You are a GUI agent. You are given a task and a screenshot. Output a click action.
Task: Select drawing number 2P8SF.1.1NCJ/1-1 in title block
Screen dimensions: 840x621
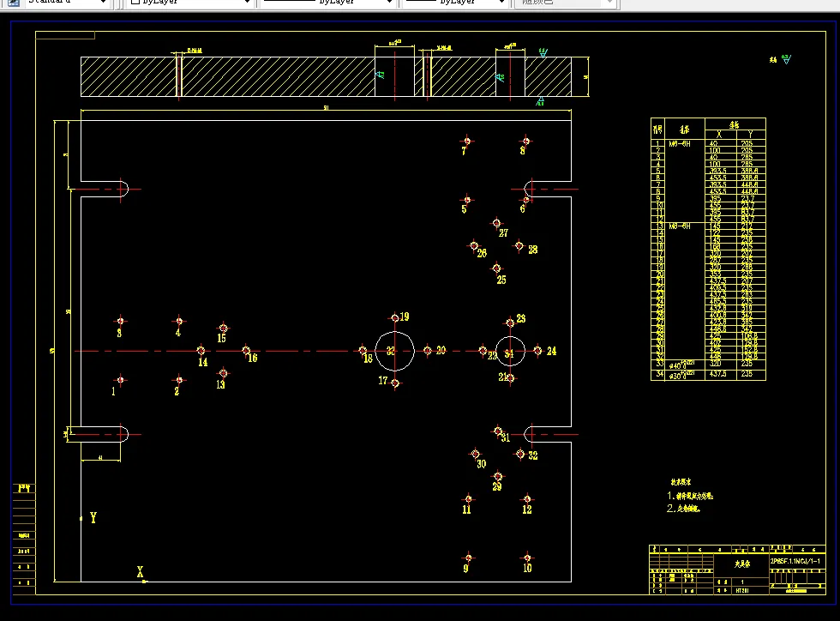point(795,562)
